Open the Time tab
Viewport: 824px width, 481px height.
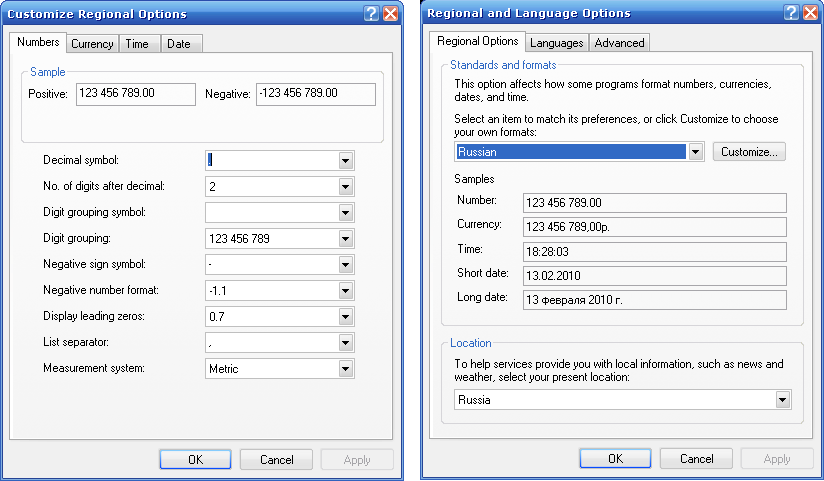(x=137, y=44)
